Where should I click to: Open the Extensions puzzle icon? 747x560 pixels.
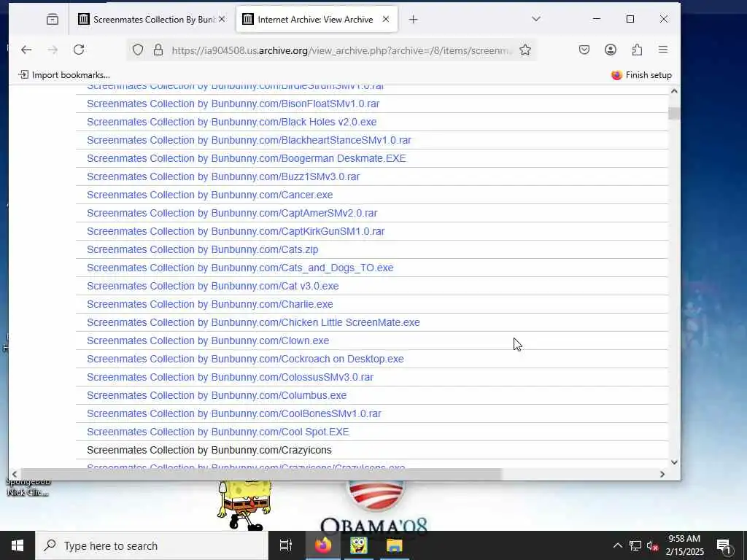pyautogui.click(x=637, y=50)
